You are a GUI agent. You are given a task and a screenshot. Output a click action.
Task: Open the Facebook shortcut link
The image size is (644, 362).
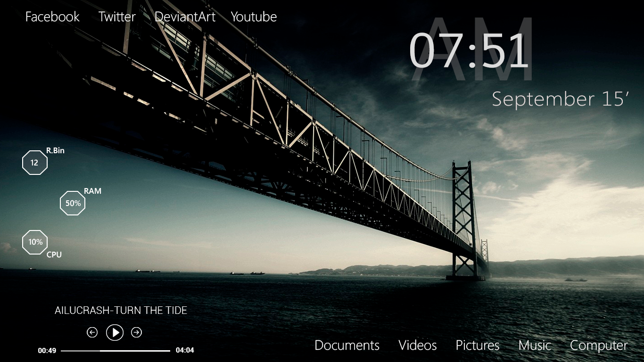tap(52, 17)
